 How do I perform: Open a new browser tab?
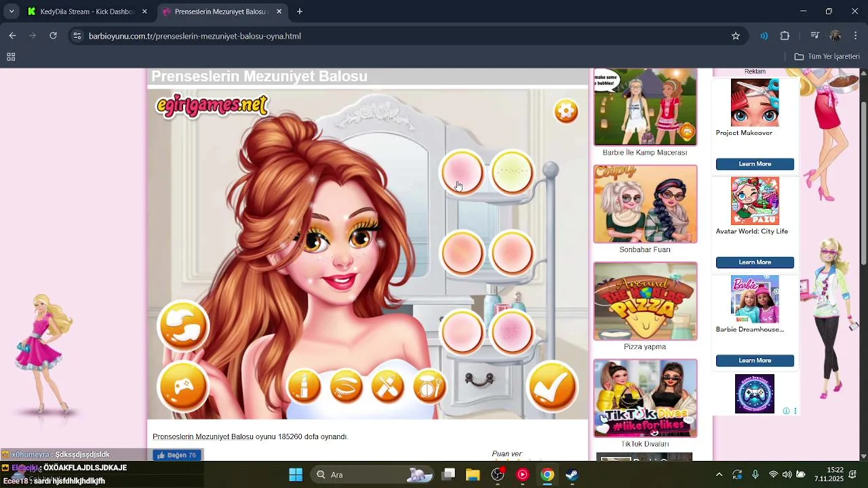(x=300, y=12)
